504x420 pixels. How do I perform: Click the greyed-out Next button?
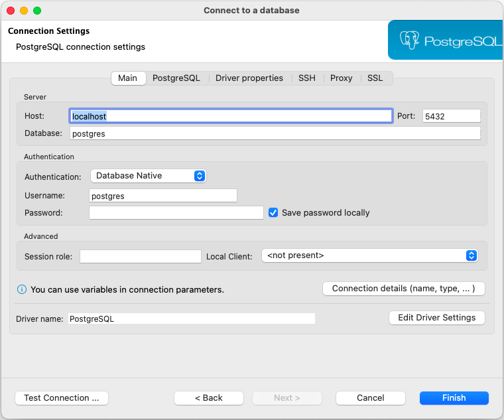click(x=286, y=398)
